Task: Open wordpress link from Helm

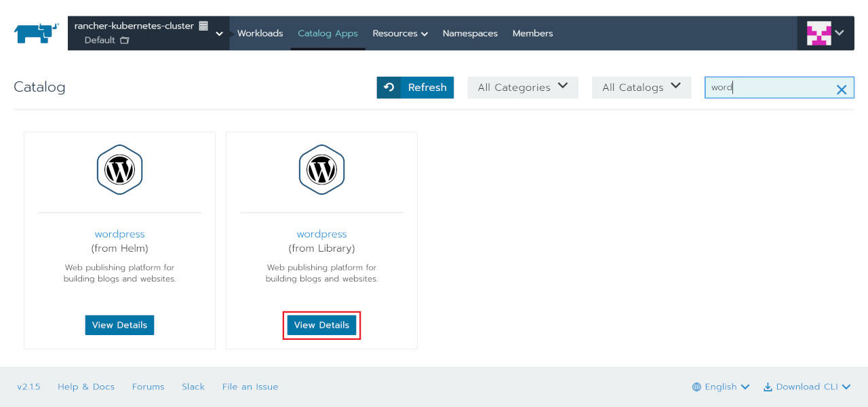Action: click(119, 234)
